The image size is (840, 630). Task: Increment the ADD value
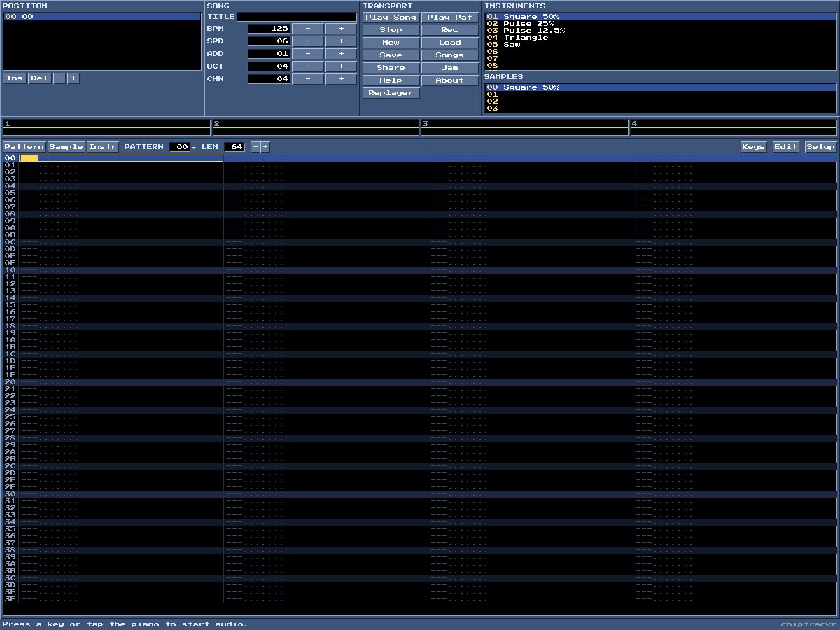(x=341, y=54)
